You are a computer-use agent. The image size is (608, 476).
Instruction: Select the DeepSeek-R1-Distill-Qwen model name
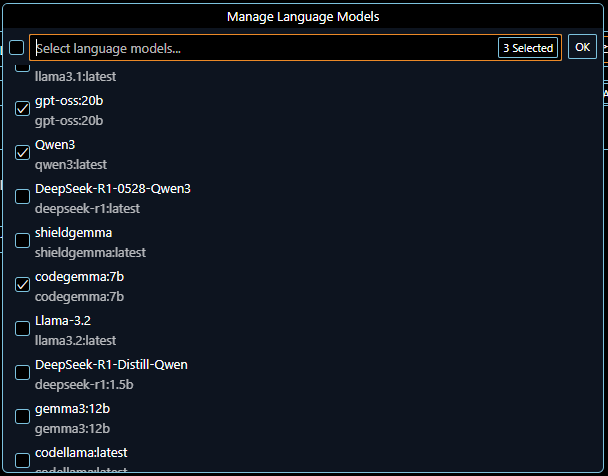[111, 365]
